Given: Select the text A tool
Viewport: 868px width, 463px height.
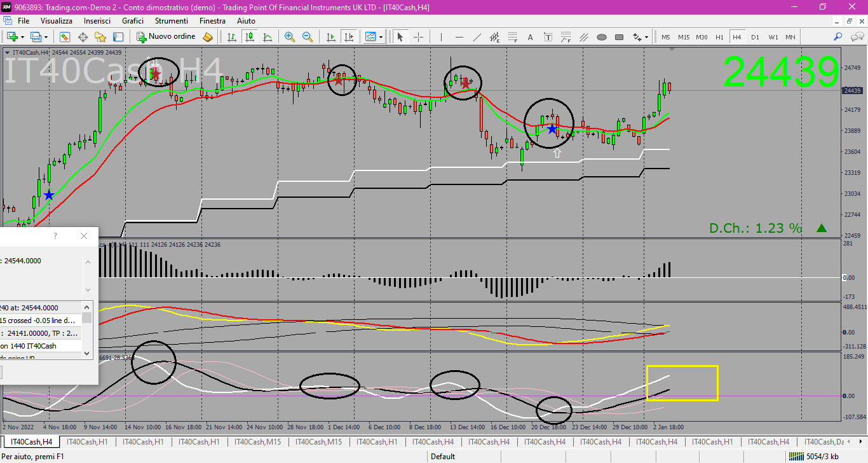Looking at the screenshot, I should (530, 37).
